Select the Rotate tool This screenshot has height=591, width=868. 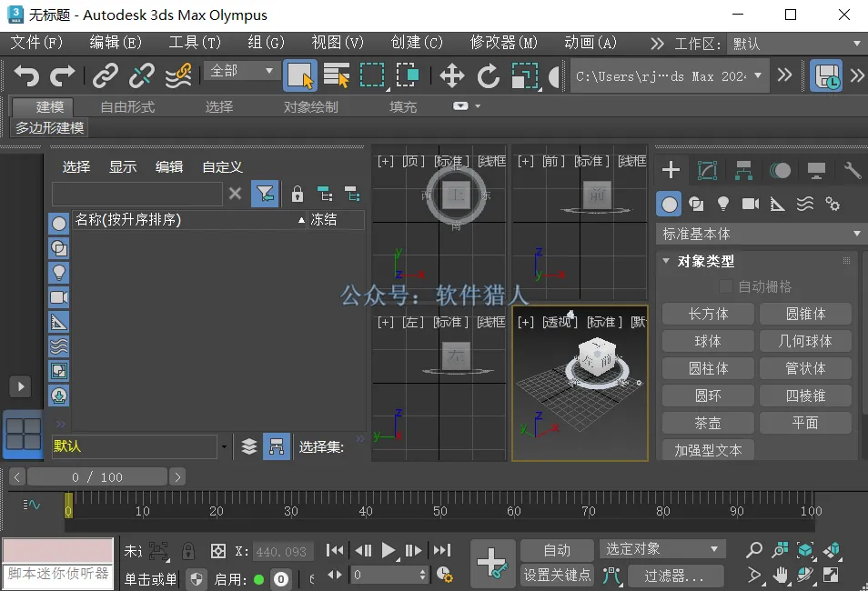click(489, 75)
